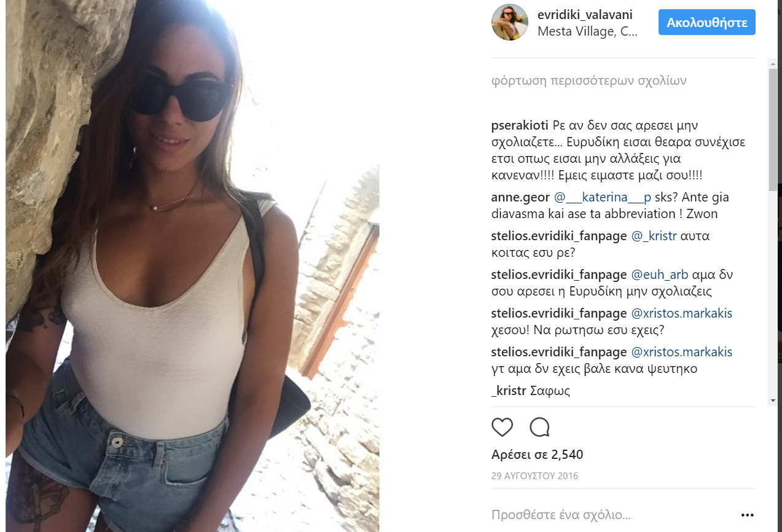
Task: Open the three-dots more options menu
Action: tap(747, 515)
